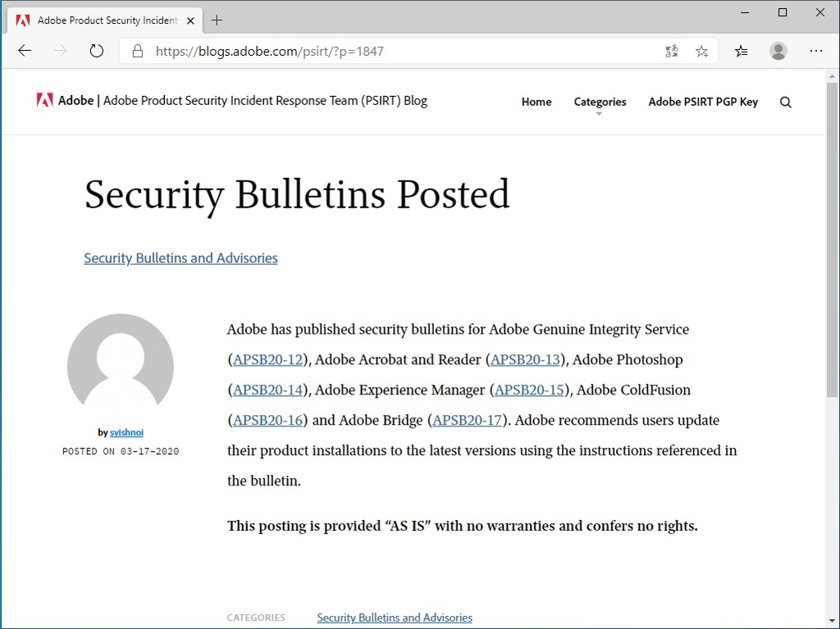Viewport: 840px width, 629px height.
Task: Open a new browser tab
Action: 215,20
